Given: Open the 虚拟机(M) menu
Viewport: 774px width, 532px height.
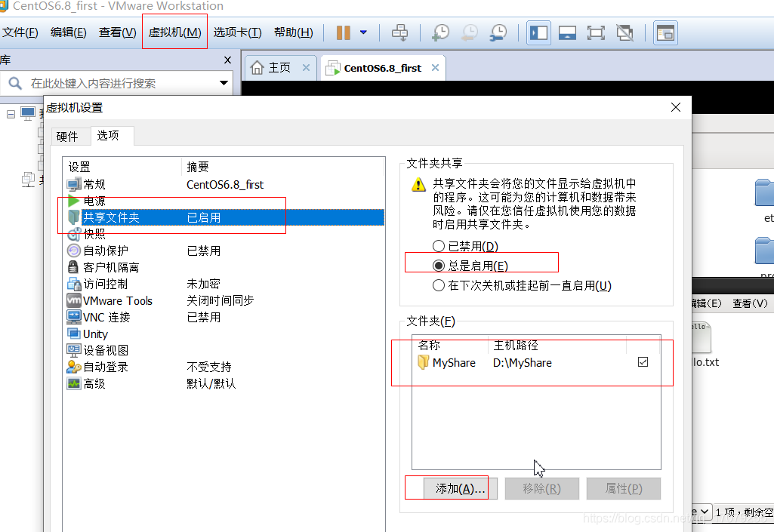Looking at the screenshot, I should click(x=174, y=32).
